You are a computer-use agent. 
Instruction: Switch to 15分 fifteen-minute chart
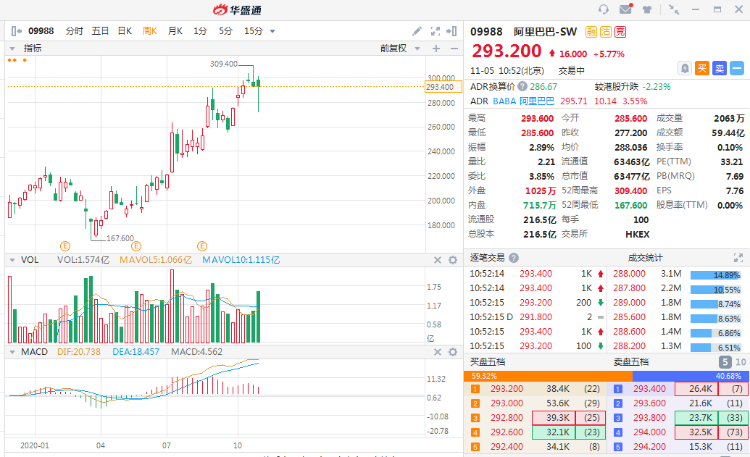pos(254,31)
